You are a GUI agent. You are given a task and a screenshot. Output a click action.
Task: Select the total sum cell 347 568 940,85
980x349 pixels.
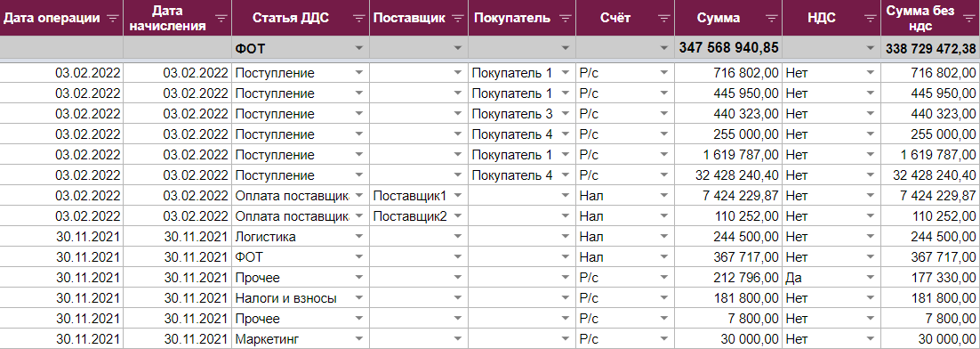point(728,48)
